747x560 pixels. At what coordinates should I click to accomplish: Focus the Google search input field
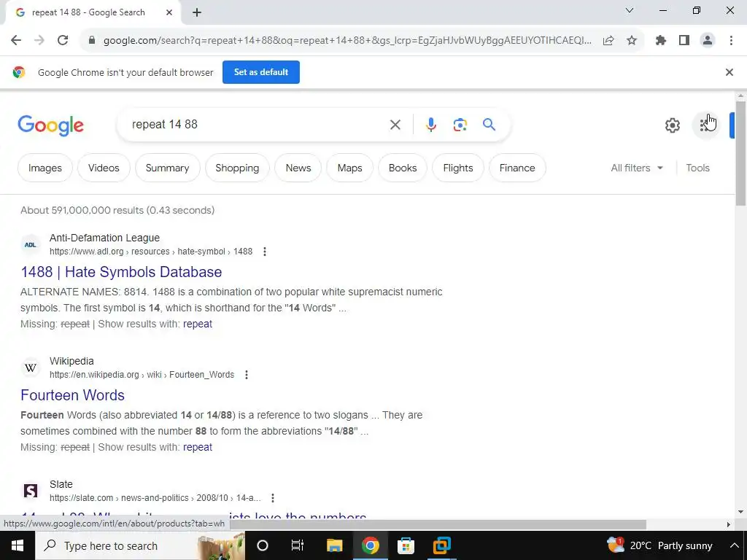(x=258, y=125)
